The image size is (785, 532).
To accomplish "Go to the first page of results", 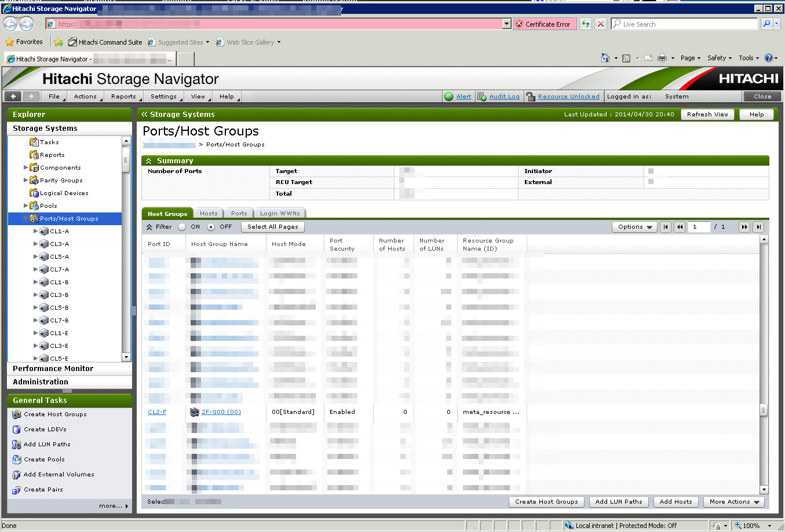I will pos(666,227).
